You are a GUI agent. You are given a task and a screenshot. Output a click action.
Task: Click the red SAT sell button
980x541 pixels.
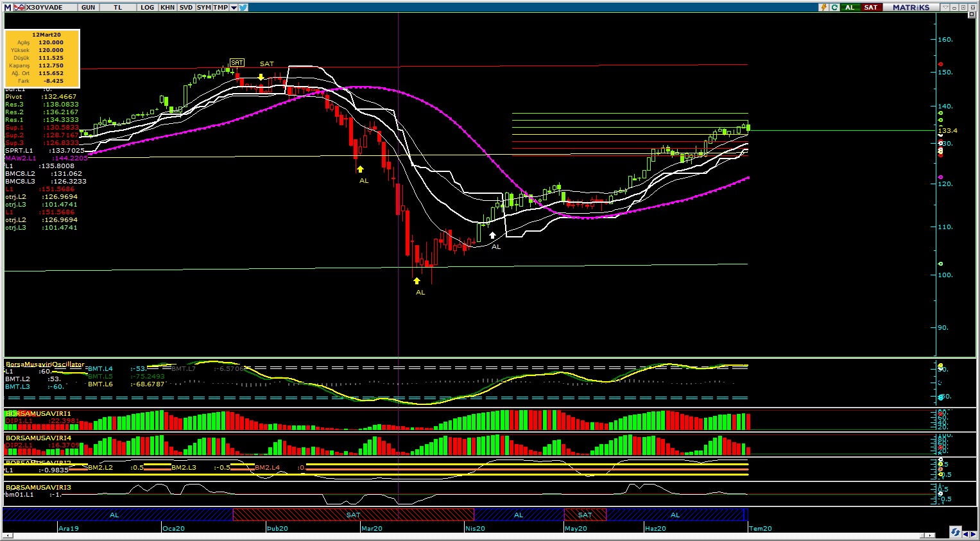point(870,7)
